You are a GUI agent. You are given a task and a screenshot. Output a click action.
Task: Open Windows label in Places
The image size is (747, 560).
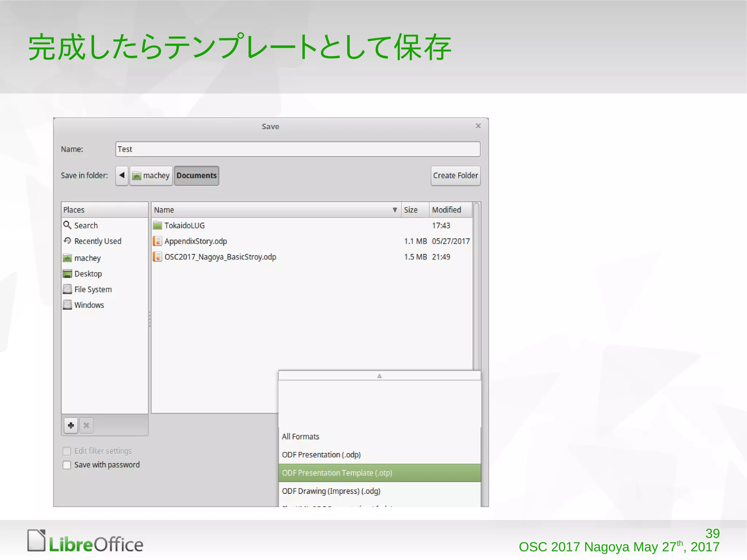click(x=89, y=305)
